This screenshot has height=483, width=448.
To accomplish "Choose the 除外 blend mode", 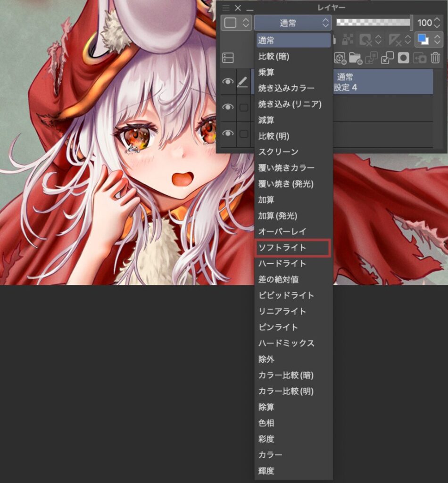I will 293,359.
